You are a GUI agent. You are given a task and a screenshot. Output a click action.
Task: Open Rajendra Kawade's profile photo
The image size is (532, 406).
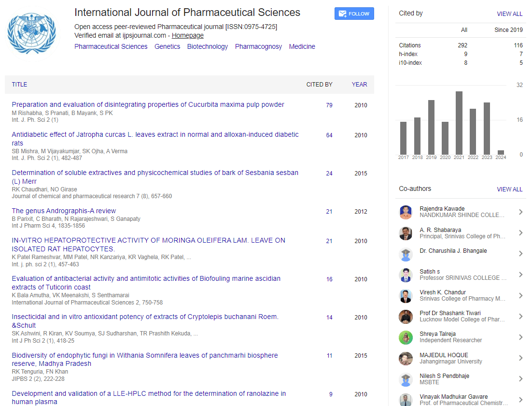[406, 212]
